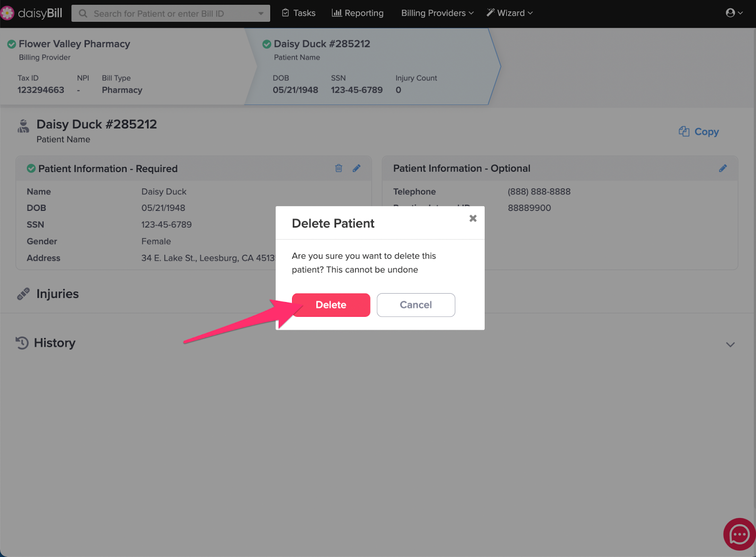Edit Patient Information - Optional pencil icon
The height and width of the screenshot is (557, 756).
click(723, 168)
